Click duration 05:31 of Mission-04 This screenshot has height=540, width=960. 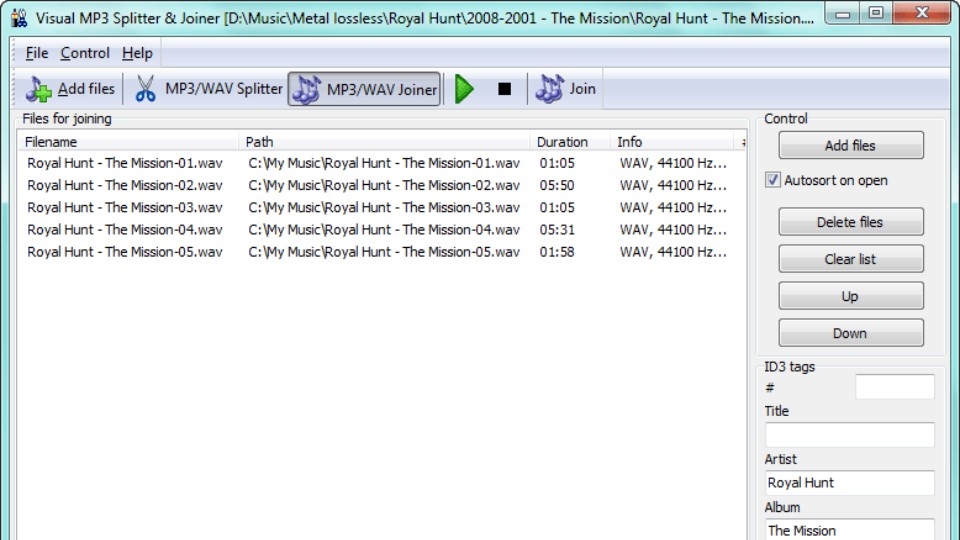(557, 230)
